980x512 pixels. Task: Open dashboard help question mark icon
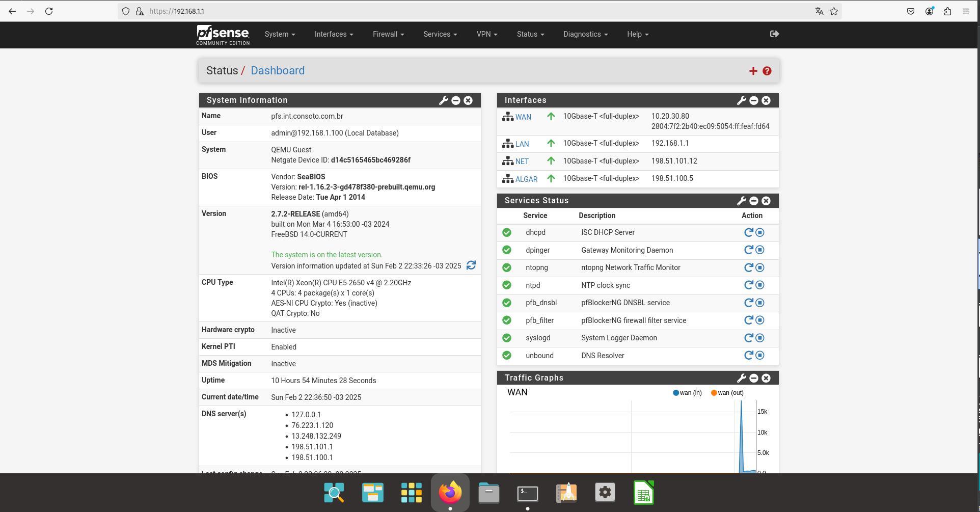pos(767,71)
